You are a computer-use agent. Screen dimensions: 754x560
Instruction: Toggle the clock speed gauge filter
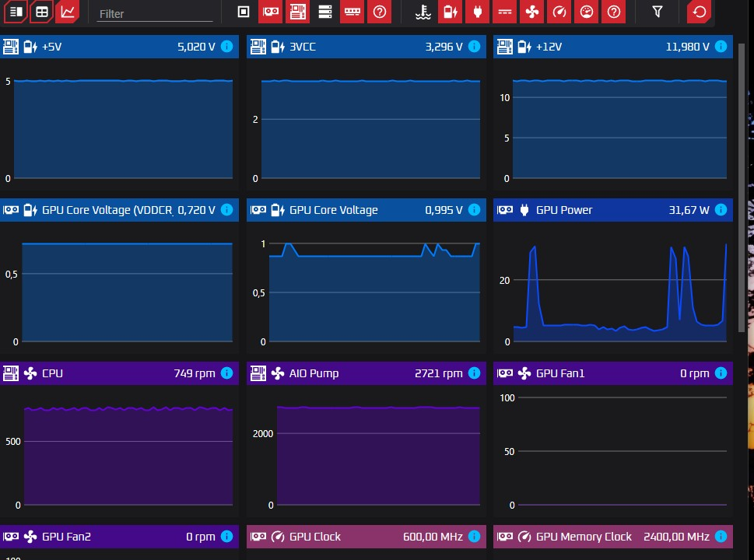point(559,12)
